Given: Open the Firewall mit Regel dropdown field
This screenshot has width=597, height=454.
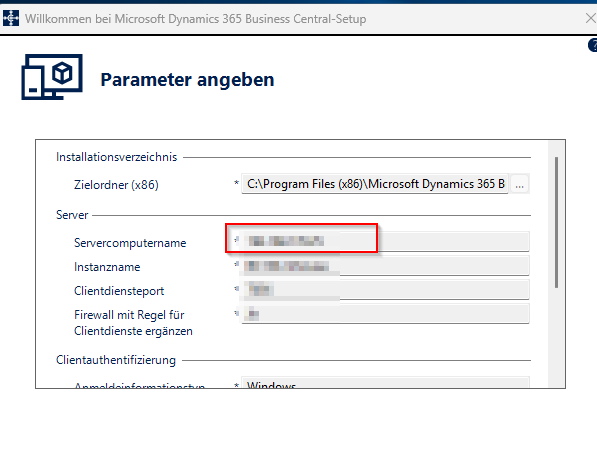Looking at the screenshot, I should point(385,314).
